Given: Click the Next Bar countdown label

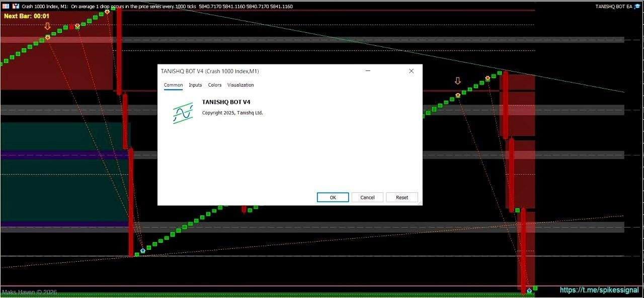Looking at the screenshot, I should point(27,16).
